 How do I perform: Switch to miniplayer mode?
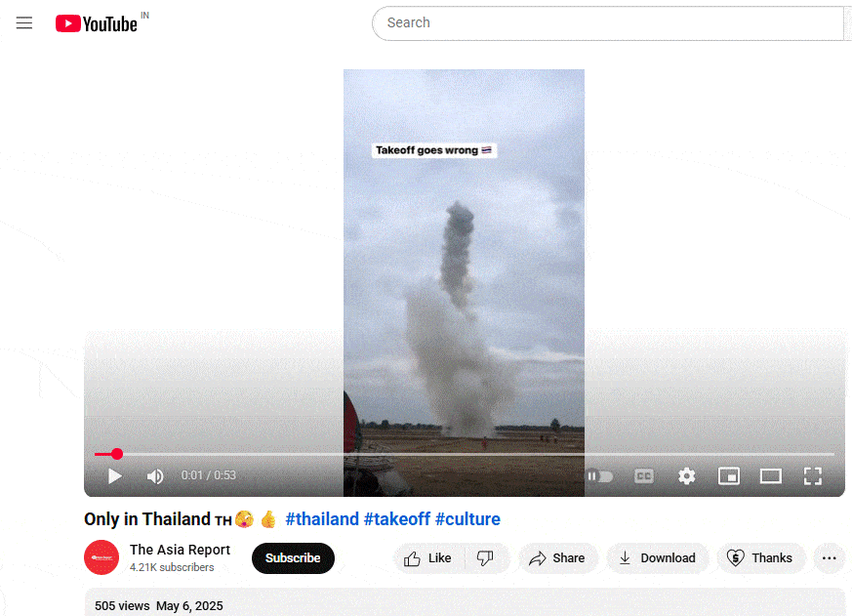click(729, 476)
